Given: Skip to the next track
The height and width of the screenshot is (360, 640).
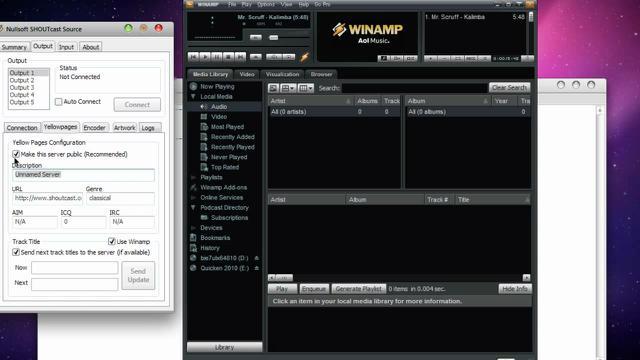Looking at the screenshot, I should pyautogui.click(x=240, y=57).
